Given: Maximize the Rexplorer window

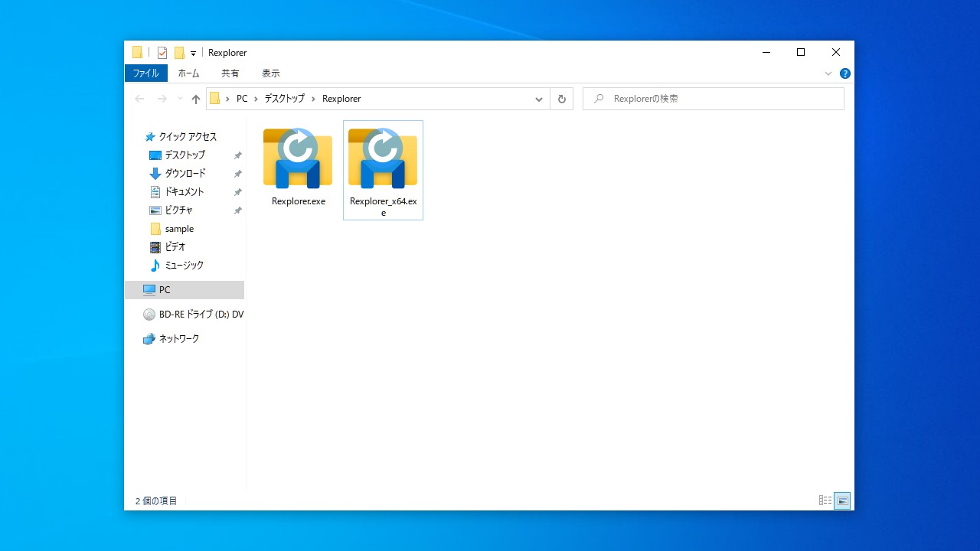Looking at the screenshot, I should [x=801, y=52].
